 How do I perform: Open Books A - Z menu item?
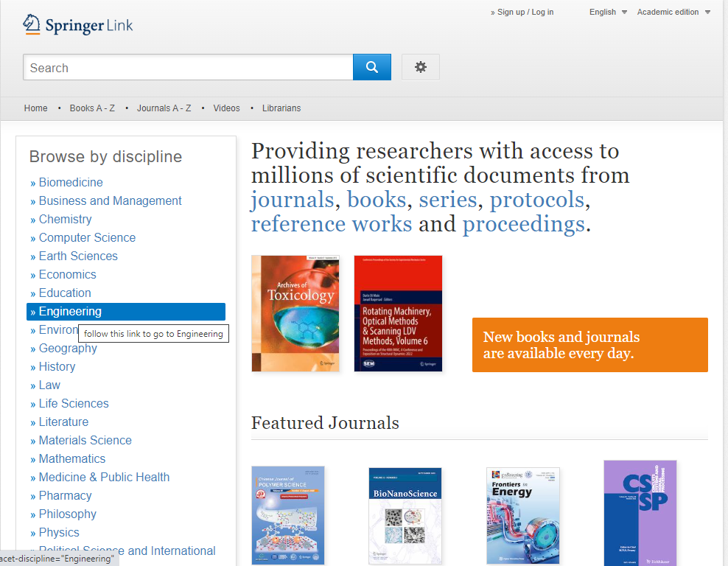(x=92, y=108)
